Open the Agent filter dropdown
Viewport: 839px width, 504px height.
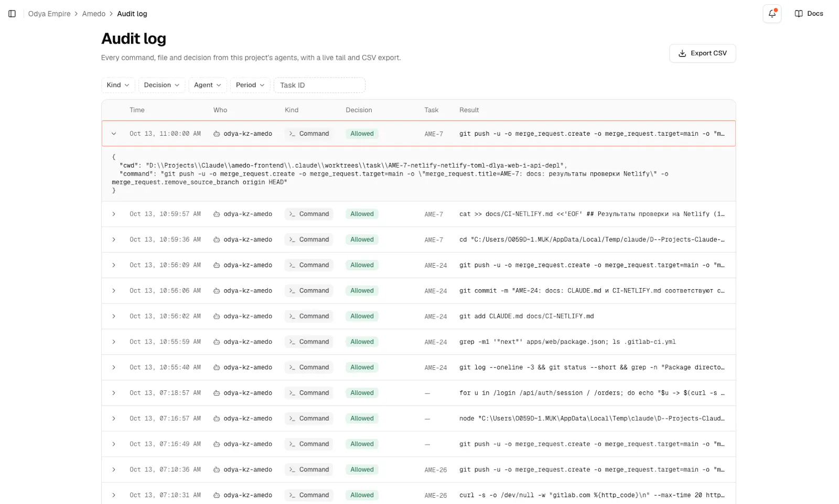[208, 85]
